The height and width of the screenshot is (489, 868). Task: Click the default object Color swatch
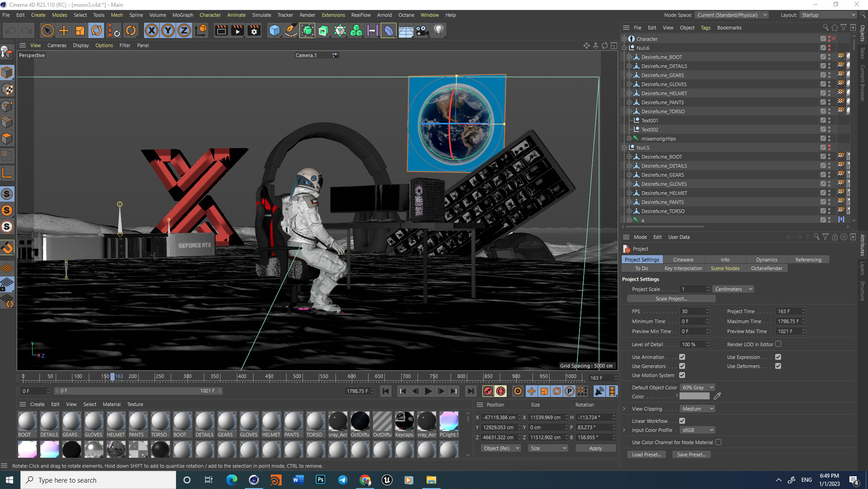click(x=694, y=397)
